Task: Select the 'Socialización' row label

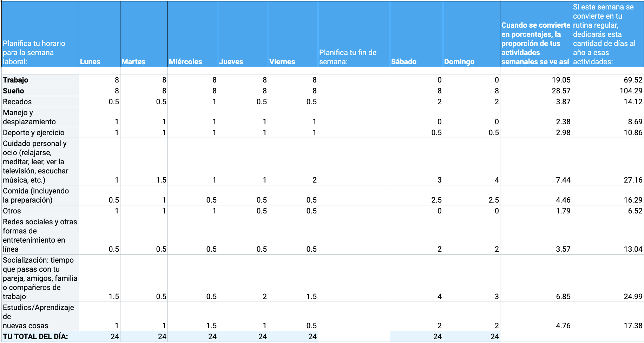Action: 40,278
